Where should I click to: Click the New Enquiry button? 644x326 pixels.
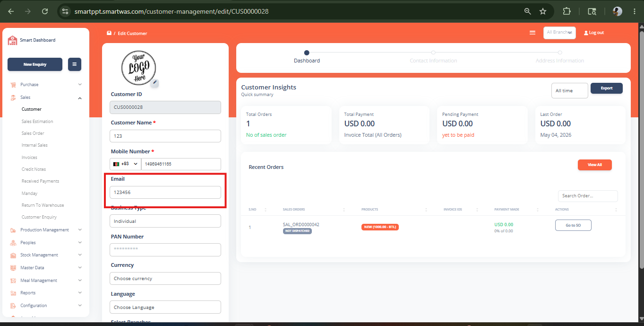(35, 64)
